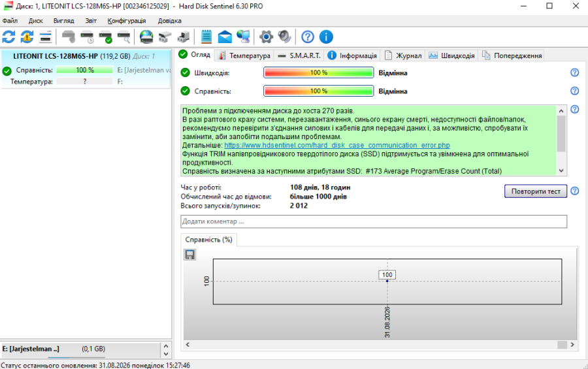Viewport: 588px width, 369px height.
Task: Click the blue envelope email icon
Action: [x=225, y=37]
